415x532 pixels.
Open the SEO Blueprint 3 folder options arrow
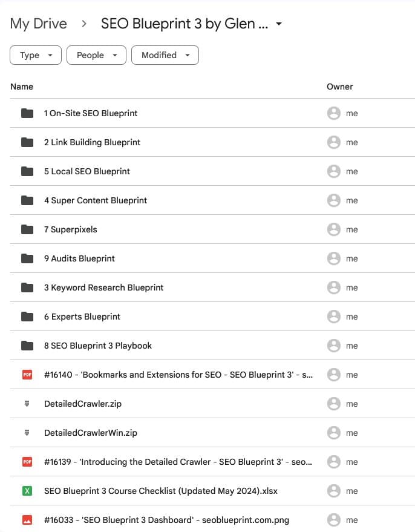(x=279, y=24)
